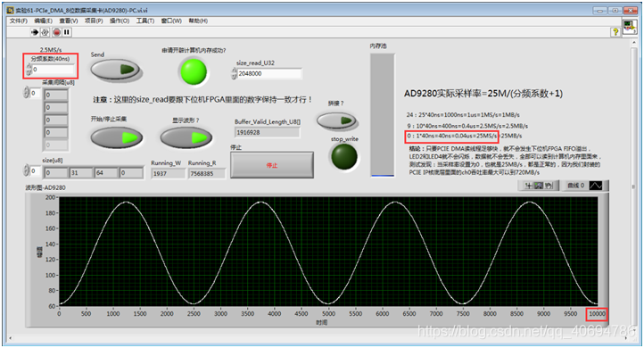This screenshot has height=348, width=644.
Task: Select the graph cursor movement tool
Action: tap(529, 186)
